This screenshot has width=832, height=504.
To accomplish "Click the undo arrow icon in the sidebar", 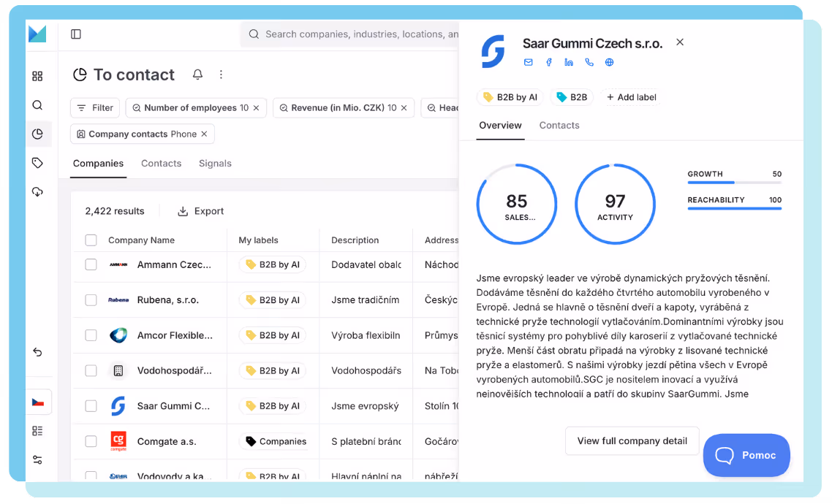I will [37, 352].
